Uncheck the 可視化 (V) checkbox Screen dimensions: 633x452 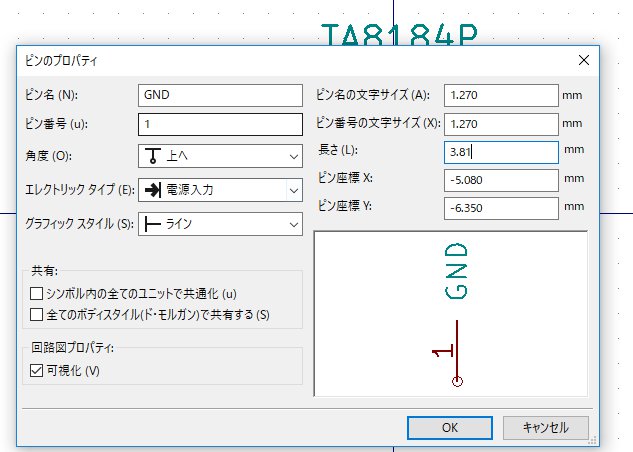point(36,370)
